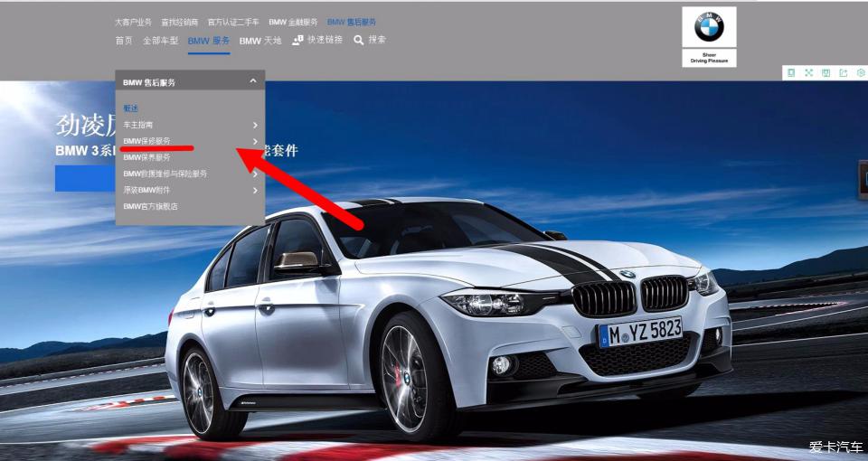
Task: Click the save image toolbar icon
Action: click(x=826, y=72)
